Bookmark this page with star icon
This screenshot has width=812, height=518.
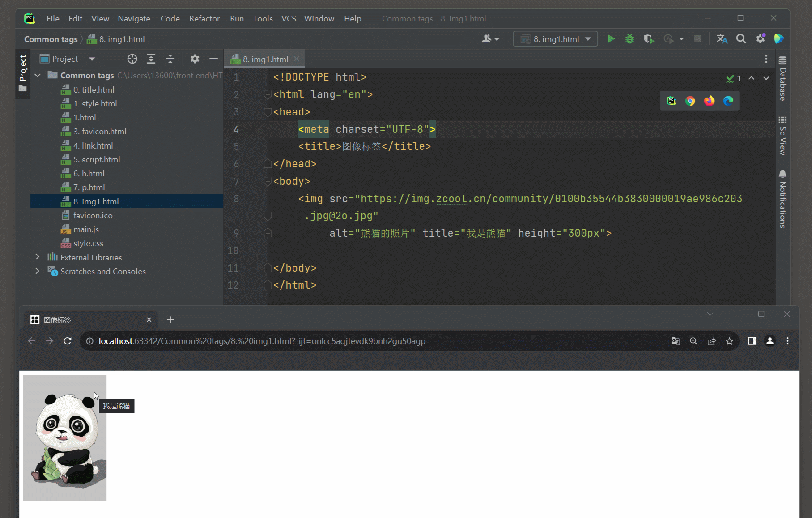tap(730, 341)
